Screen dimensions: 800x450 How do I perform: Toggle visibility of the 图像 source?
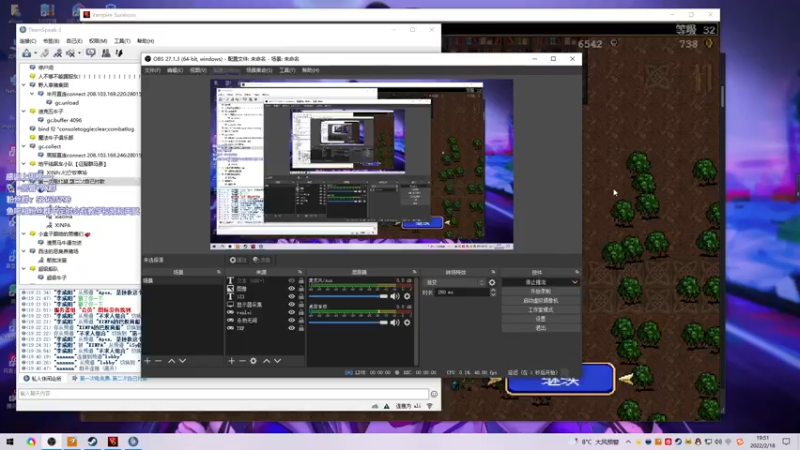291,289
